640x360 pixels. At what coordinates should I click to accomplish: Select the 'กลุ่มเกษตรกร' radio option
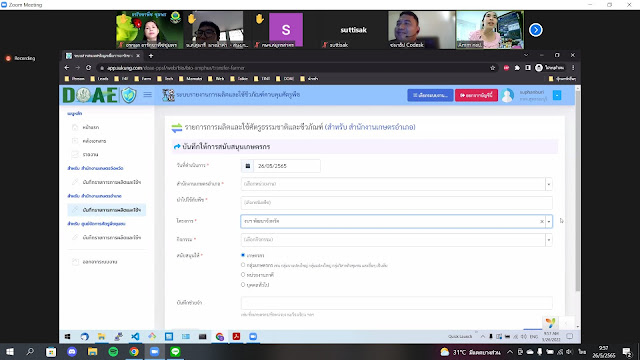point(243,265)
